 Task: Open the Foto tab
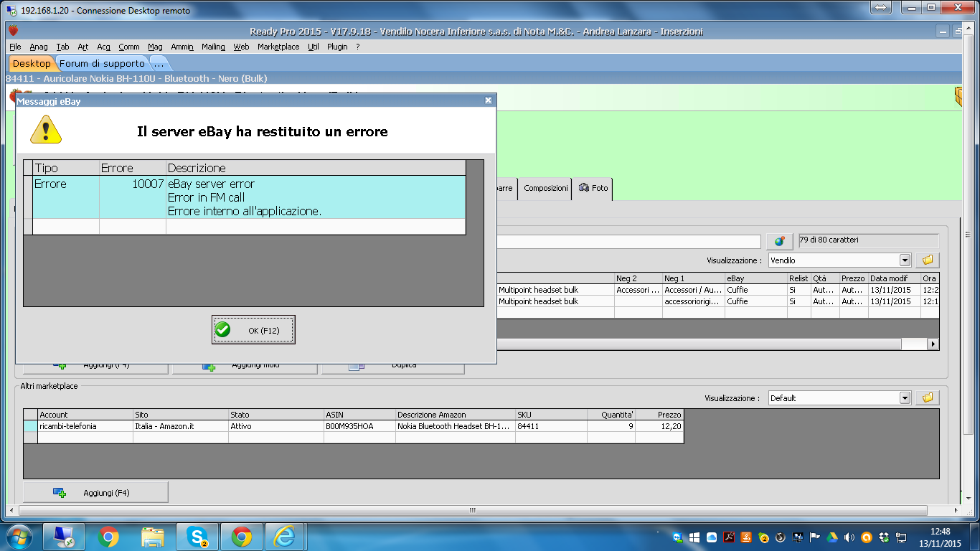593,188
